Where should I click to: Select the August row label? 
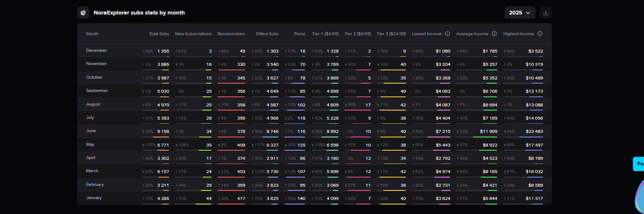tap(93, 104)
